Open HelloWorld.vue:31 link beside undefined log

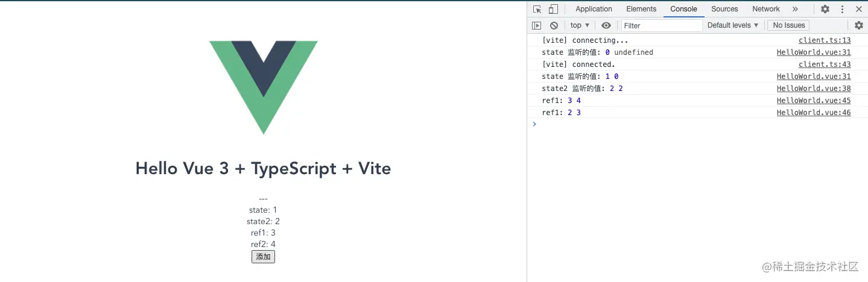[x=814, y=52]
